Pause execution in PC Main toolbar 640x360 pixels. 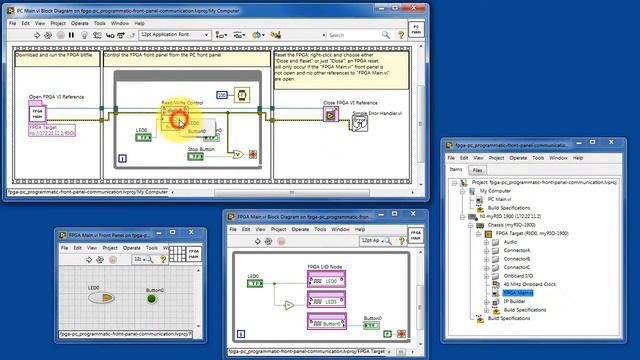[x=71, y=35]
